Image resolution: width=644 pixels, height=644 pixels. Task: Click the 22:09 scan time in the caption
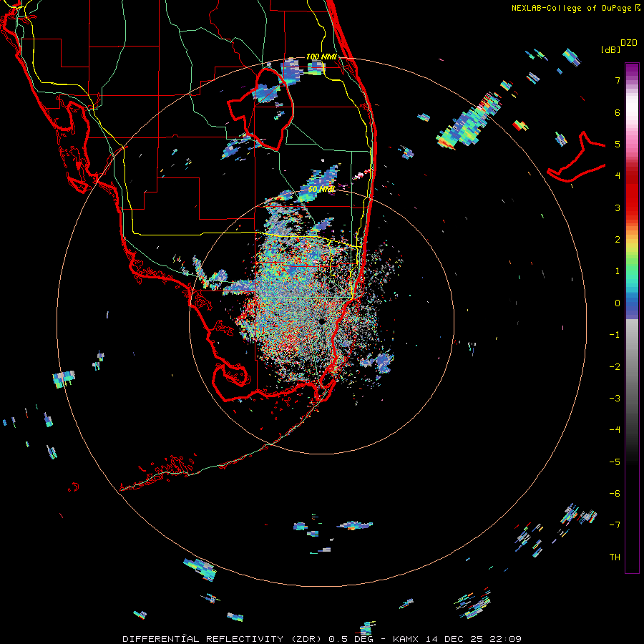507,639
